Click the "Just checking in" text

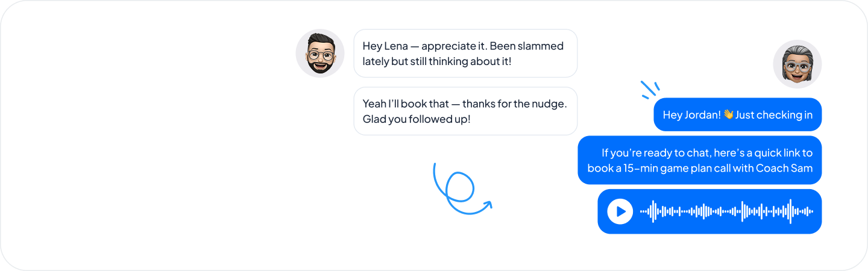[x=774, y=114]
